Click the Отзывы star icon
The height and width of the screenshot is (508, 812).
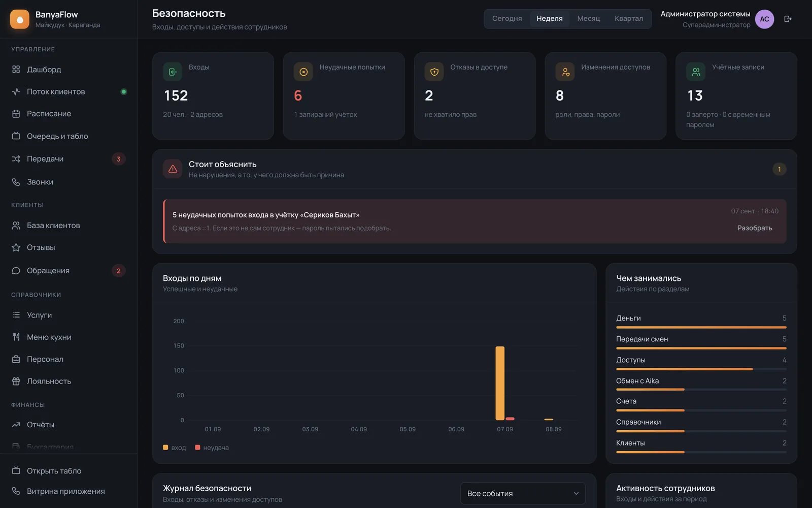[x=16, y=247]
